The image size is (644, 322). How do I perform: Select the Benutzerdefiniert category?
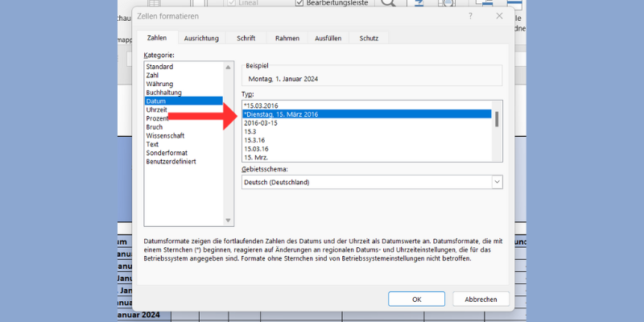pyautogui.click(x=171, y=162)
